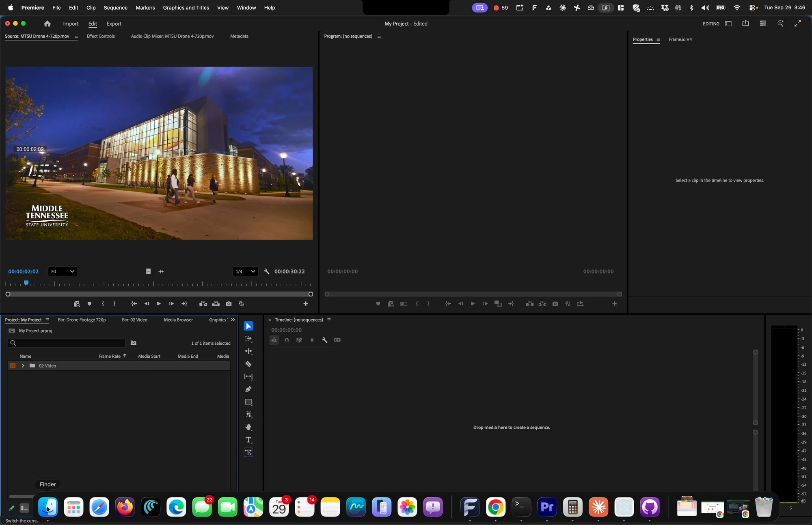
Task: Toggle Snap magnet in Timeline
Action: click(x=287, y=340)
